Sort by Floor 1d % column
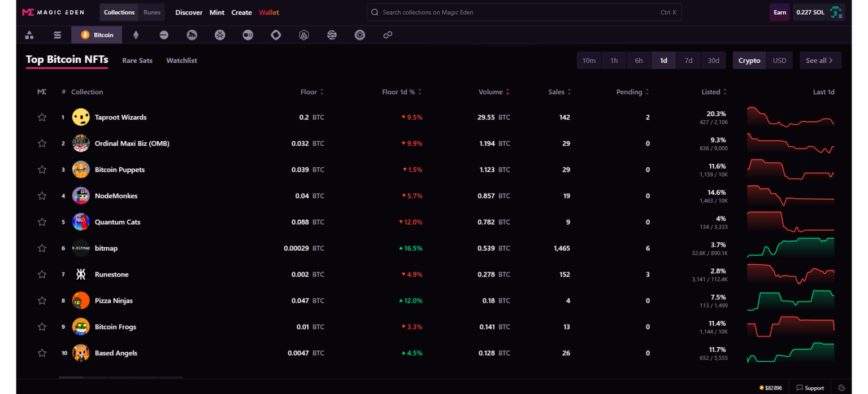Viewport: 868px width, 394px height. 402,92
